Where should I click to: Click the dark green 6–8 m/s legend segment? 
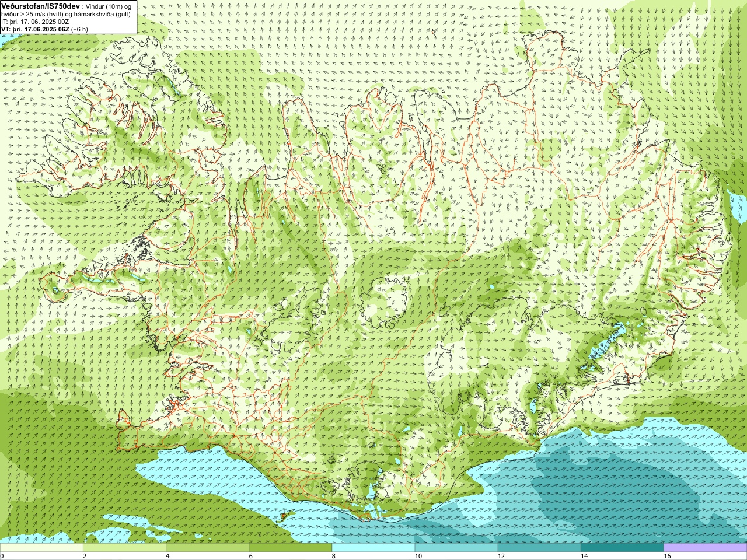pyautogui.click(x=290, y=548)
